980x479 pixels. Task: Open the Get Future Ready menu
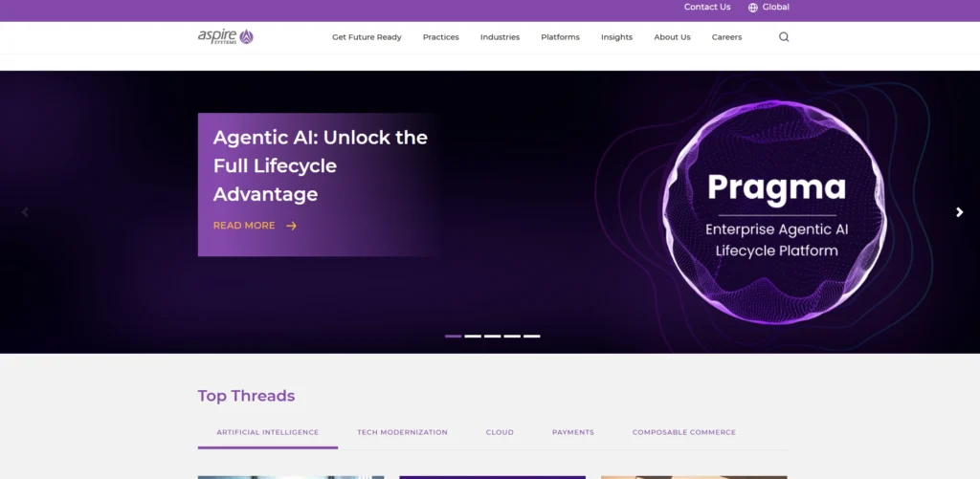pyautogui.click(x=367, y=37)
